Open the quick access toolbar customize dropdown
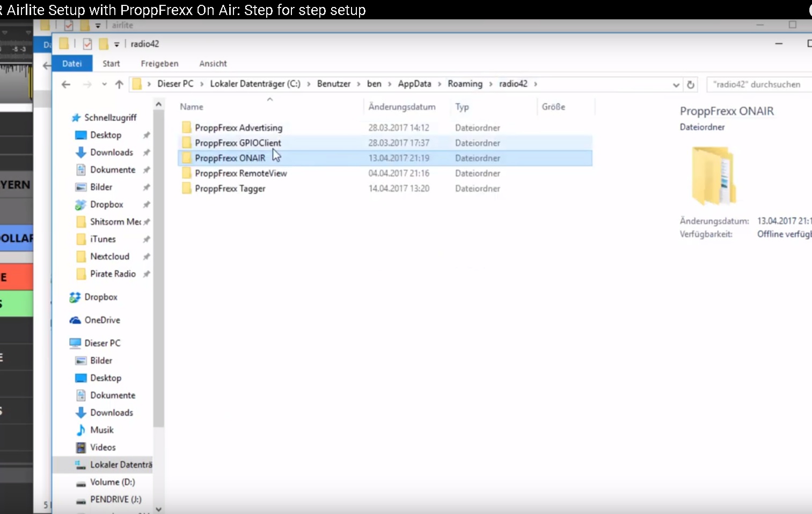This screenshot has height=514, width=812. (x=116, y=45)
